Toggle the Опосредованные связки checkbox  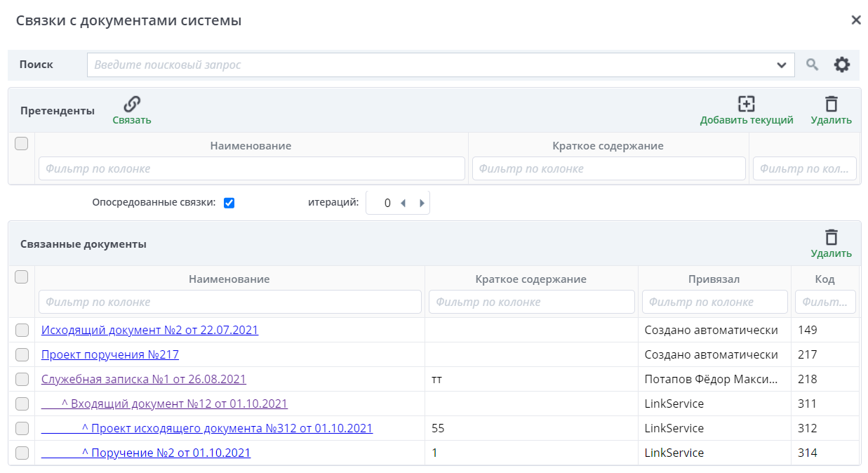[229, 203]
